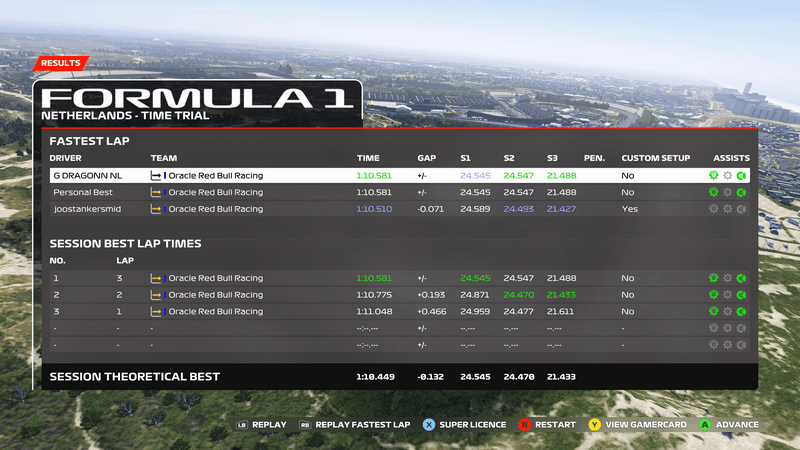Click the Custom Setup column header
The height and width of the screenshot is (450, 800).
click(x=656, y=158)
